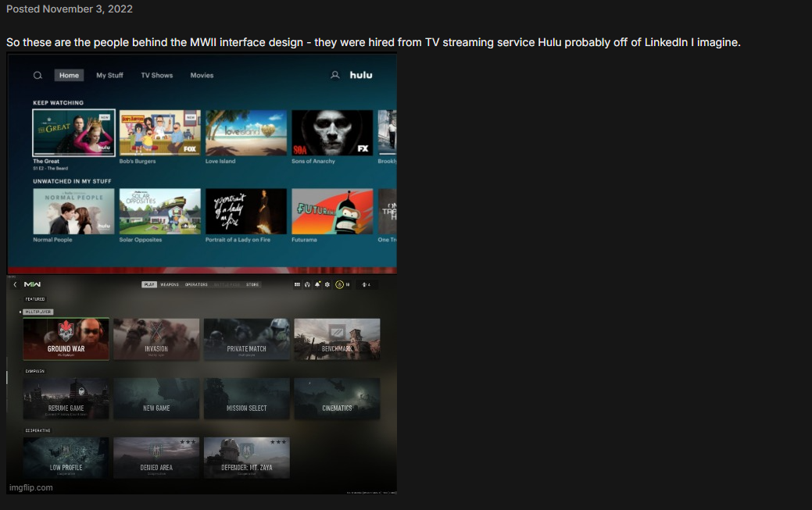The height and width of the screenshot is (510, 812).
Task: Click the MWII logo in game menu
Action: [32, 284]
